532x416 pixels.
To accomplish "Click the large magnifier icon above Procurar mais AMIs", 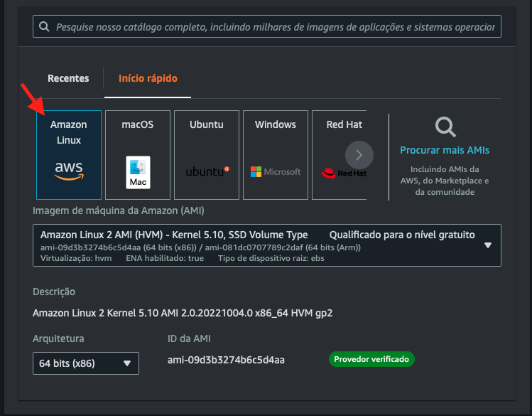I will pyautogui.click(x=445, y=127).
